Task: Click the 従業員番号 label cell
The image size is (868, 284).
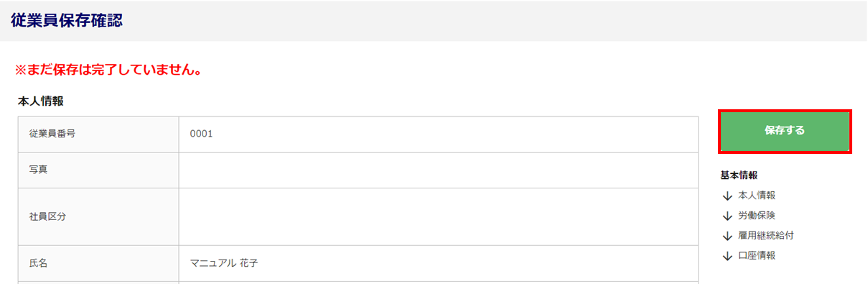Action: click(98, 134)
